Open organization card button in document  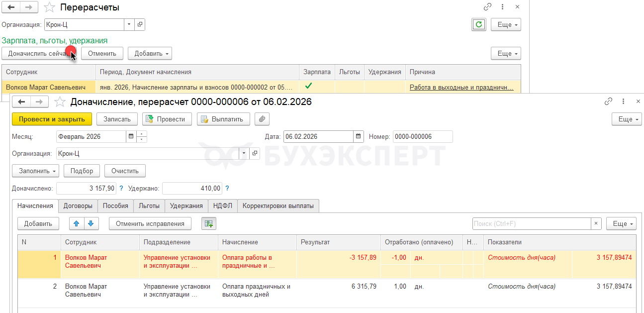[255, 153]
